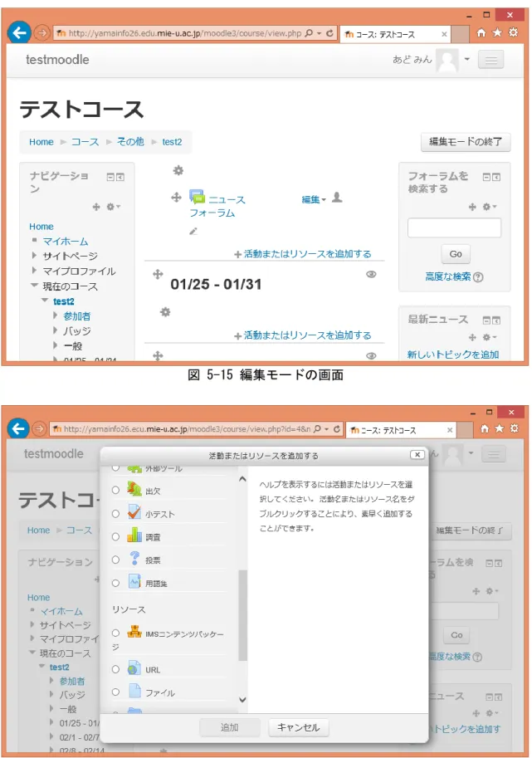Image resolution: width=532 pixels, height=758 pixels.
Task: Click the キャンセル button in the dialog
Action: [298, 727]
